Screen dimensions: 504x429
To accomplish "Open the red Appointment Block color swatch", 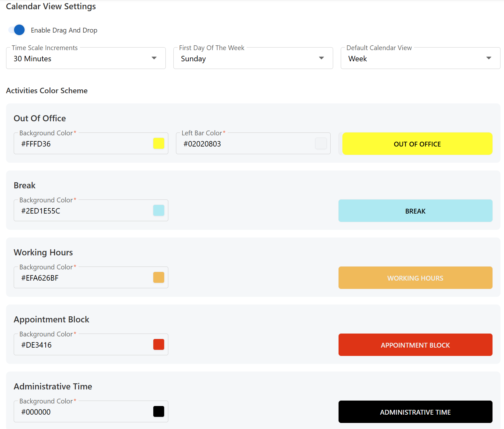I will 158,344.
